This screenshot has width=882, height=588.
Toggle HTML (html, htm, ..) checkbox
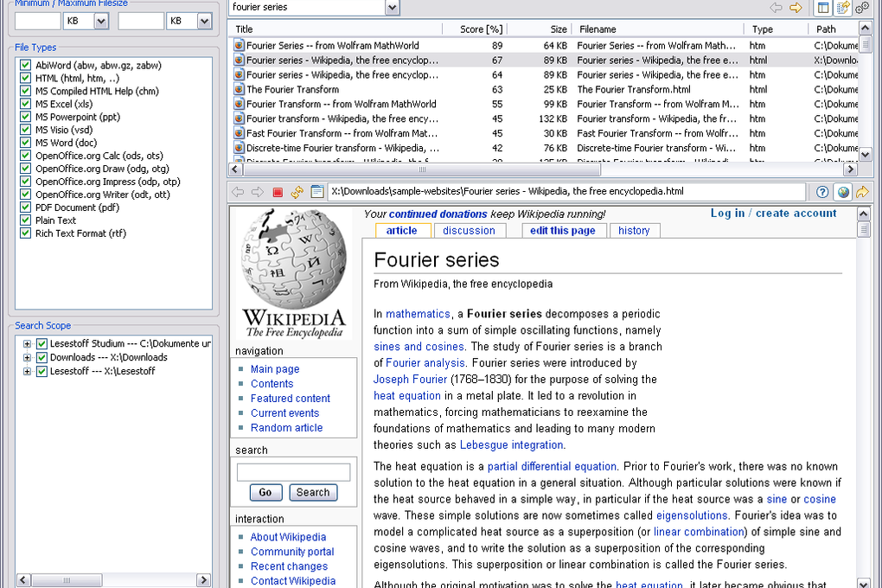25,78
